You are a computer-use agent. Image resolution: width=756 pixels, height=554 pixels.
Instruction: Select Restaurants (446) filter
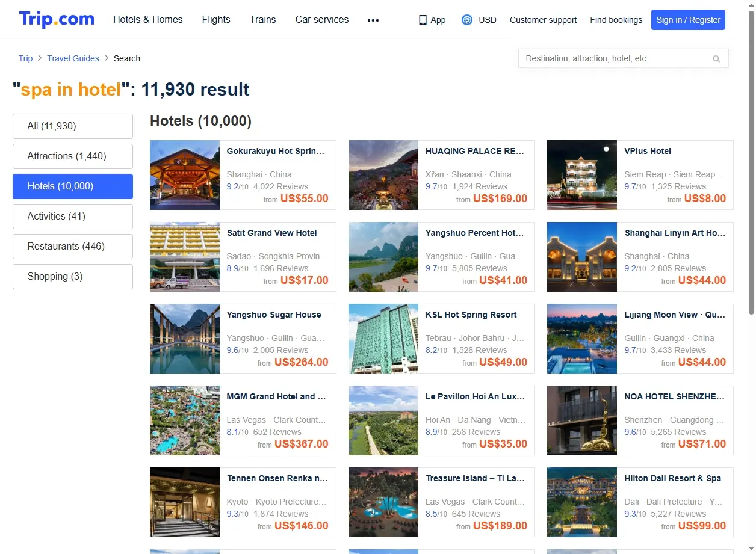coord(73,247)
